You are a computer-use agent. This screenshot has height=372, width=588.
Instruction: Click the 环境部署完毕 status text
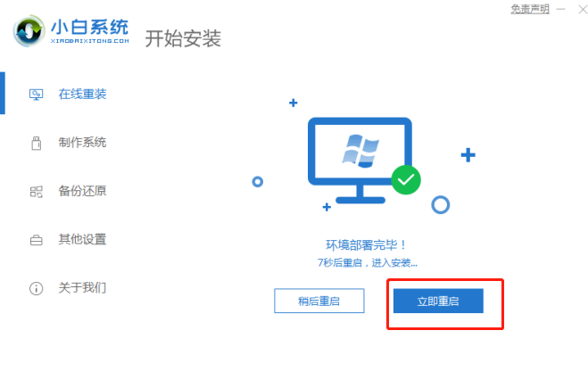(366, 245)
